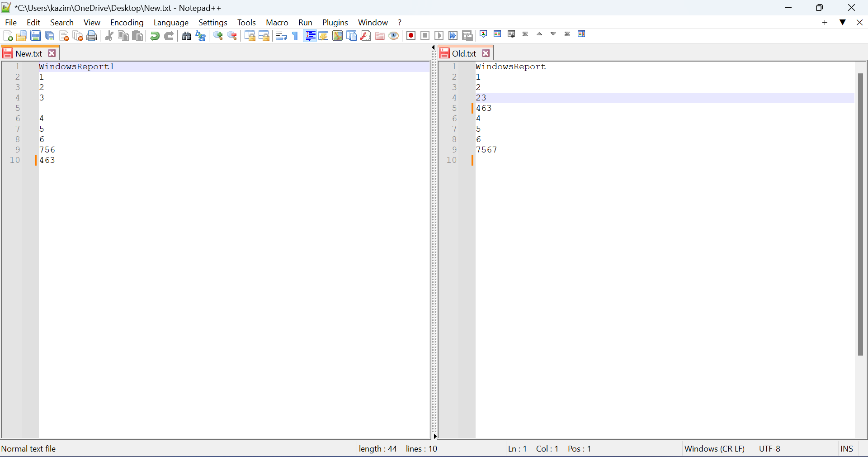The height and width of the screenshot is (457, 868).
Task: Toggle word wrap toolbar button
Action: pyautogui.click(x=281, y=36)
